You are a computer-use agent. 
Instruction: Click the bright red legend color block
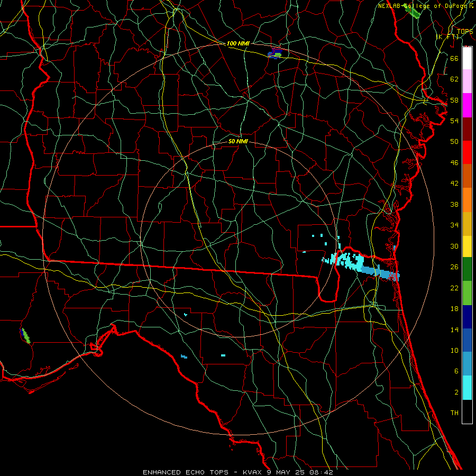tap(467, 152)
